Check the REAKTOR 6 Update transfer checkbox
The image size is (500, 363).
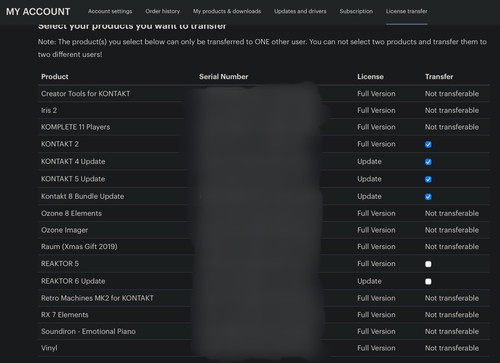click(x=428, y=281)
